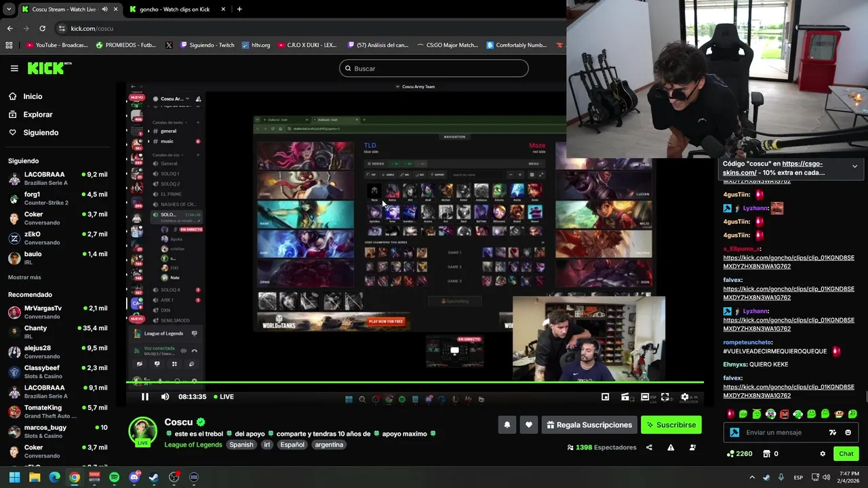
Task: Open the emote picker smiley icon
Action: click(848, 432)
